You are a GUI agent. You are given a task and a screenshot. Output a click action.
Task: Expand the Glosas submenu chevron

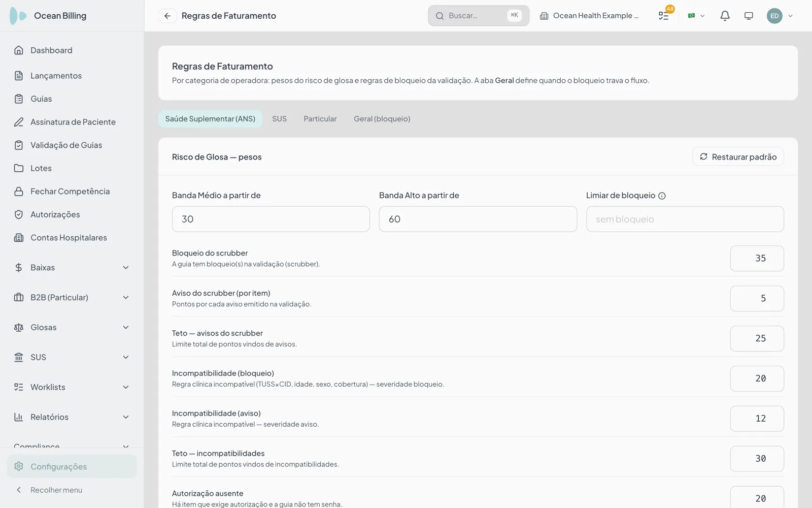click(126, 328)
